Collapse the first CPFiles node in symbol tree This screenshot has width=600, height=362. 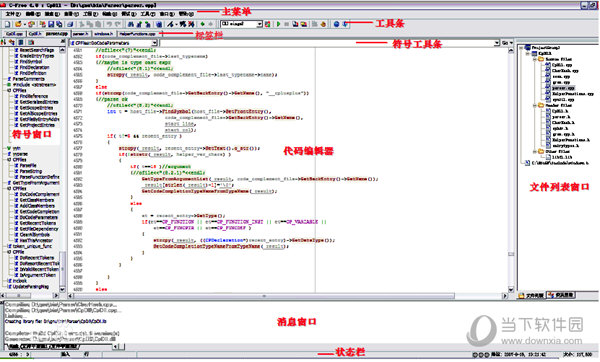(9, 91)
